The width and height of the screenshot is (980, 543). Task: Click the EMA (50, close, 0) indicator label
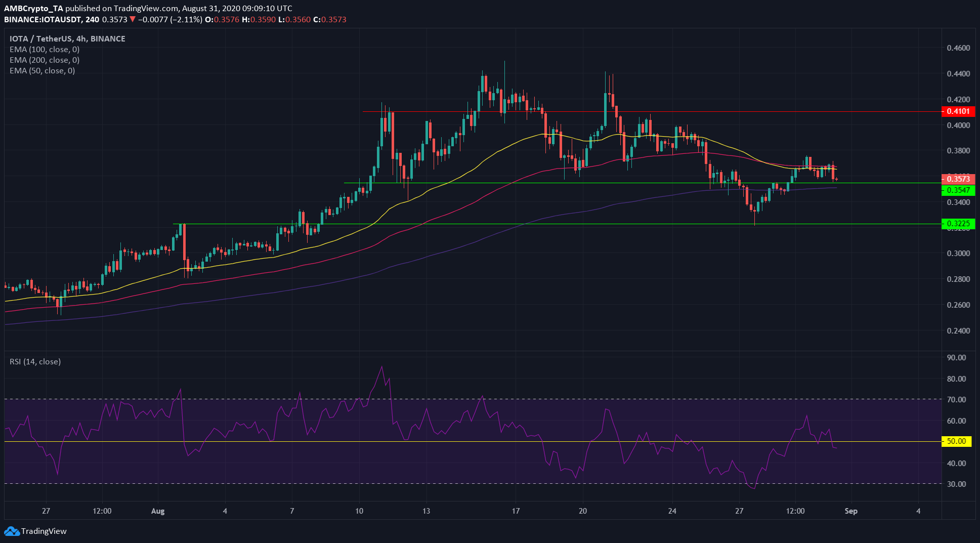42,70
